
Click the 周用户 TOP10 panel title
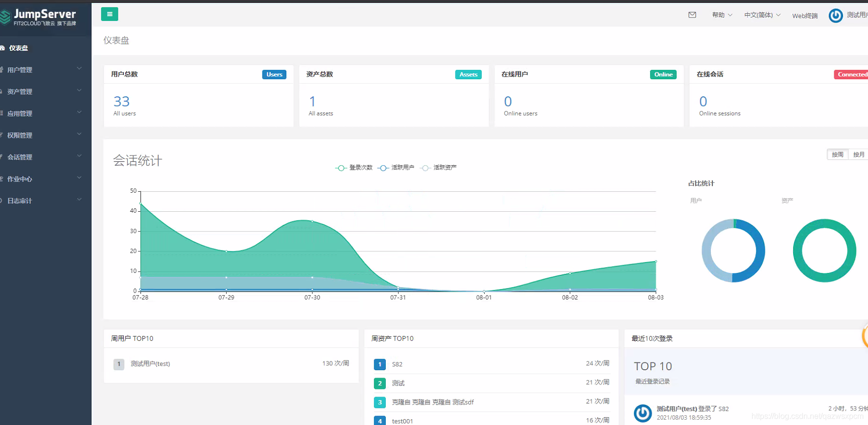point(132,338)
